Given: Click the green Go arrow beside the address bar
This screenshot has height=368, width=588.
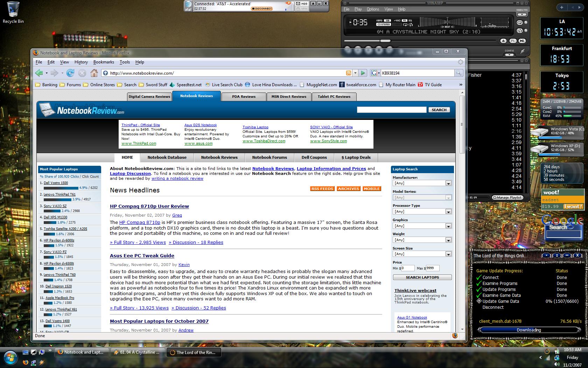Looking at the screenshot, I should pyautogui.click(x=363, y=73).
